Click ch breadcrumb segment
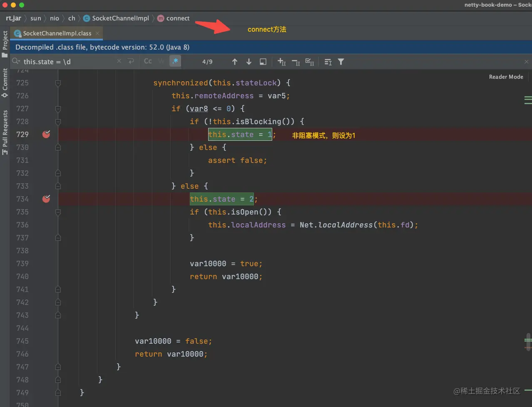The width and height of the screenshot is (532, 407). click(x=72, y=18)
